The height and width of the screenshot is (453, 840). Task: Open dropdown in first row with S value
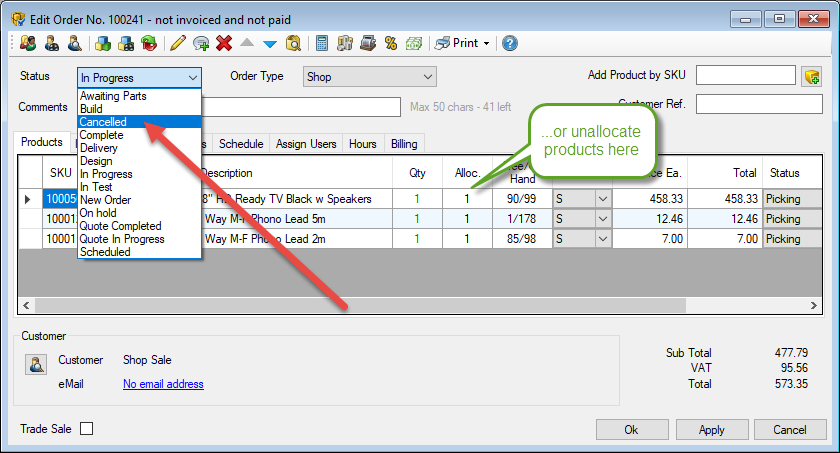pos(602,199)
